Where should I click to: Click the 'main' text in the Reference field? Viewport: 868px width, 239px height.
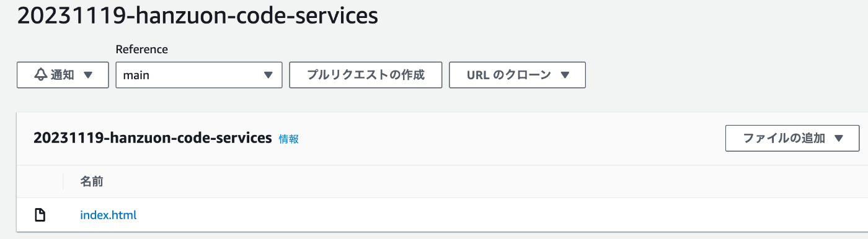click(136, 76)
